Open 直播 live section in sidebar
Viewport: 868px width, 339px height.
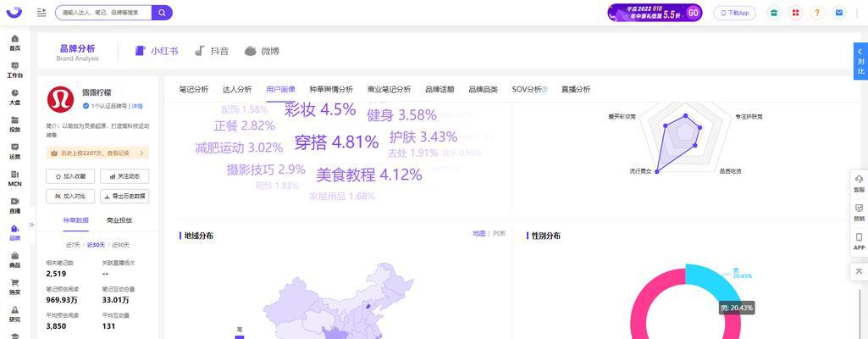click(x=15, y=205)
